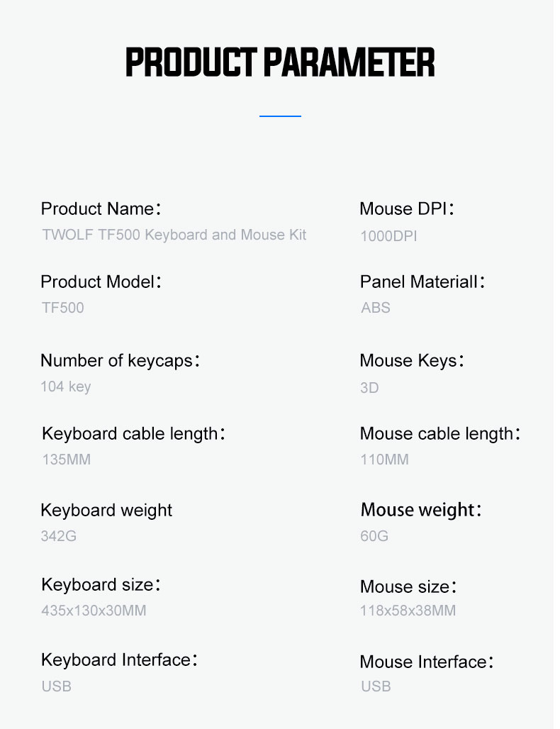Click the TF500 model value
This screenshot has height=729, width=560.
click(x=63, y=308)
